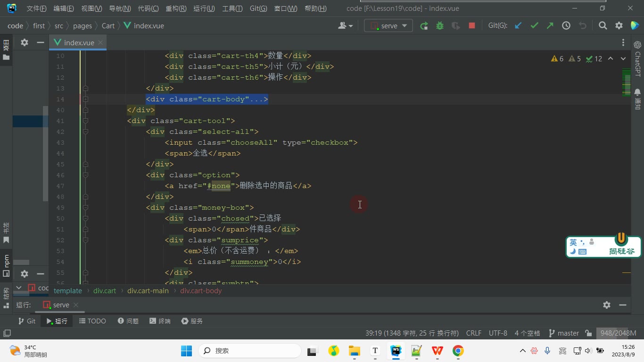The image size is (644, 362).
Task: Select div.cart-main in the breadcrumb
Action: [148, 291]
